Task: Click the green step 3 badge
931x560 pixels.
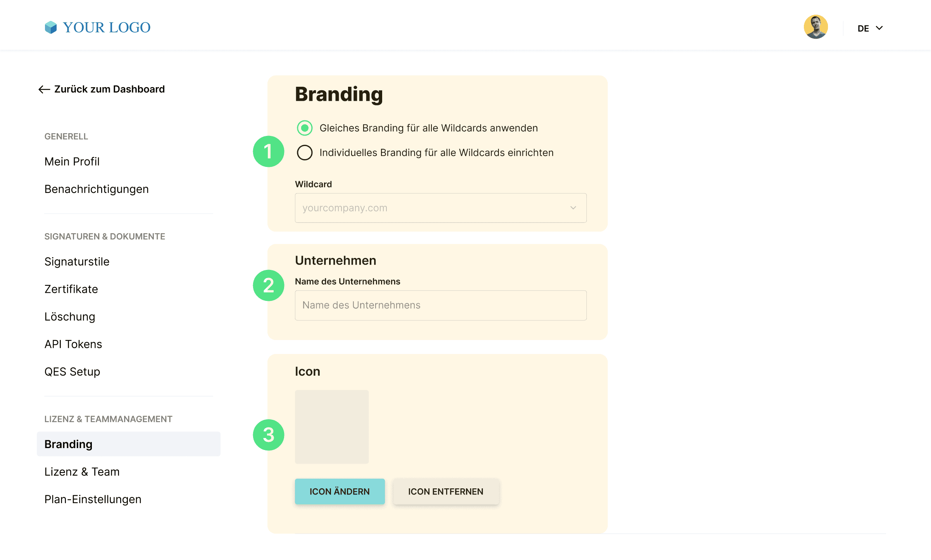Action: 269,435
